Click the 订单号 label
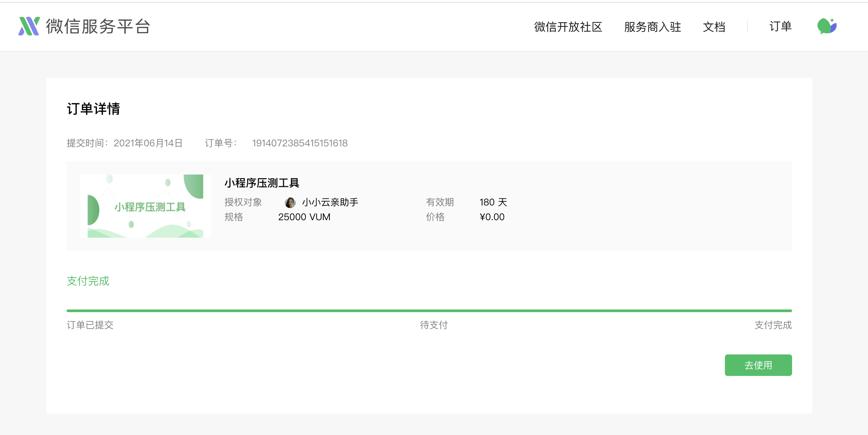The image size is (868, 435). tap(221, 143)
